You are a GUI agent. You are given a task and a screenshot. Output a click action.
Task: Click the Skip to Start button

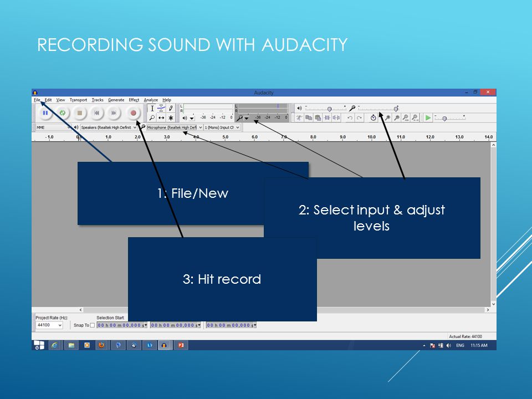tap(96, 113)
